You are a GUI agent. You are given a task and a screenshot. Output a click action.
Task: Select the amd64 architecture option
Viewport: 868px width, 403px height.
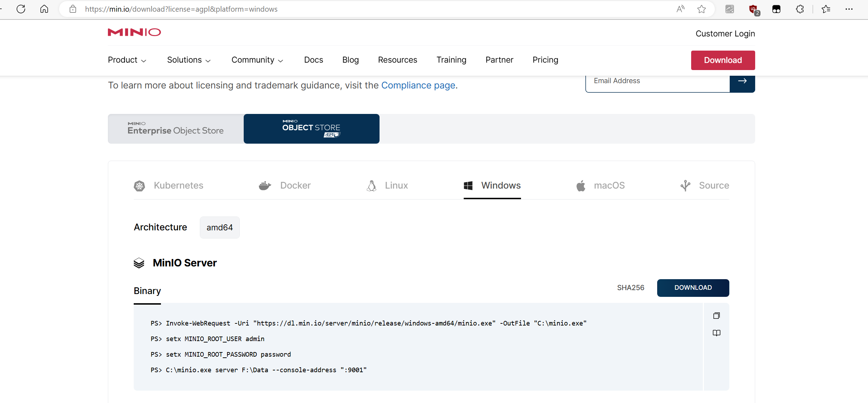[x=219, y=228]
